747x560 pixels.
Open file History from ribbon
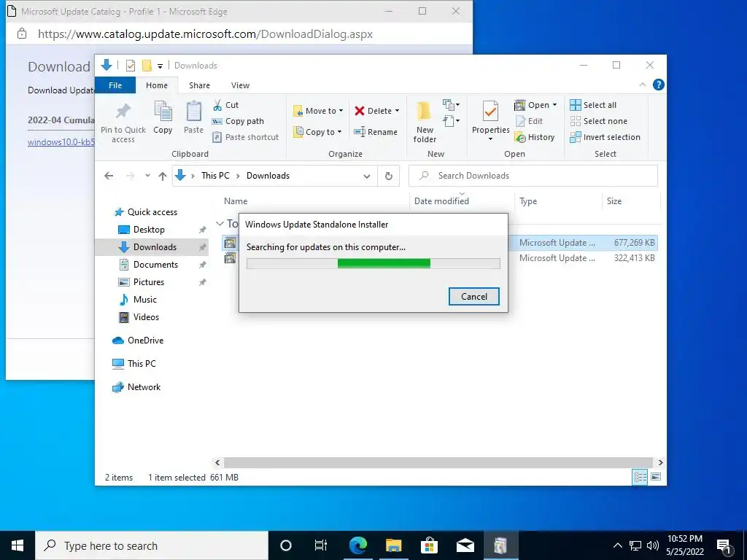pos(535,137)
